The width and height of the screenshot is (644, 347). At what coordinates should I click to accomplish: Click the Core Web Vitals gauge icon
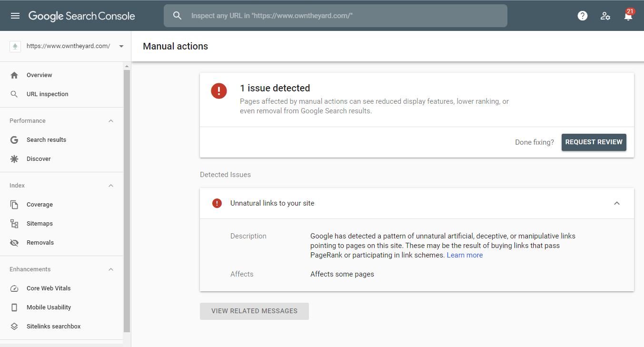click(x=14, y=288)
